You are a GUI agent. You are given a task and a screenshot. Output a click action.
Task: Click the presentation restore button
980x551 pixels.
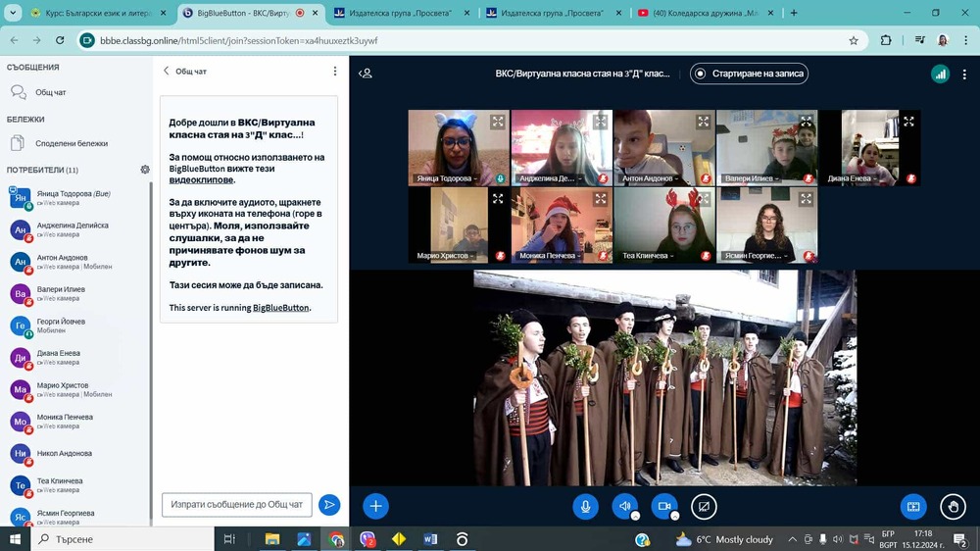point(912,506)
